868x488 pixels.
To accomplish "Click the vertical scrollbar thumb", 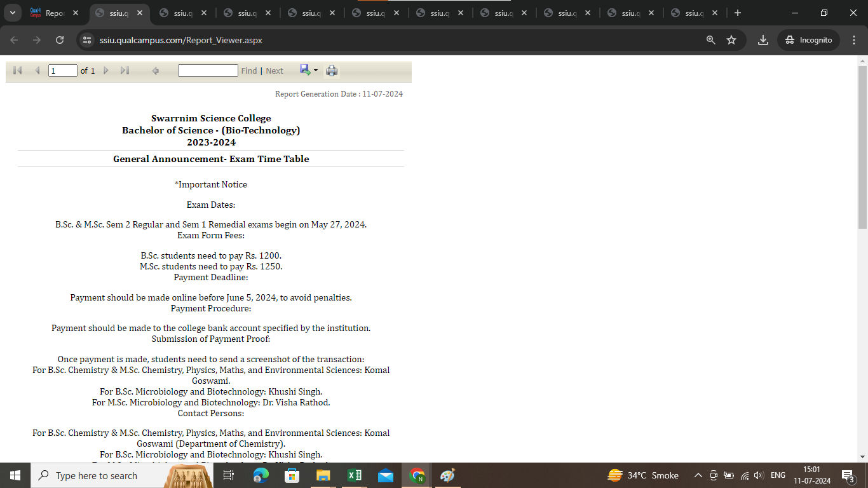I will pos(863,147).
